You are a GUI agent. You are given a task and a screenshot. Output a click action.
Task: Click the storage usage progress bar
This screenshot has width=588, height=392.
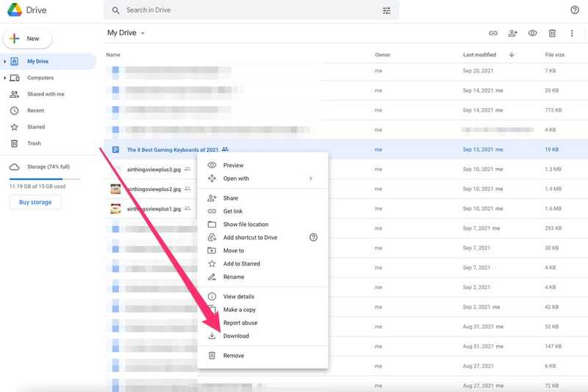(x=45, y=179)
